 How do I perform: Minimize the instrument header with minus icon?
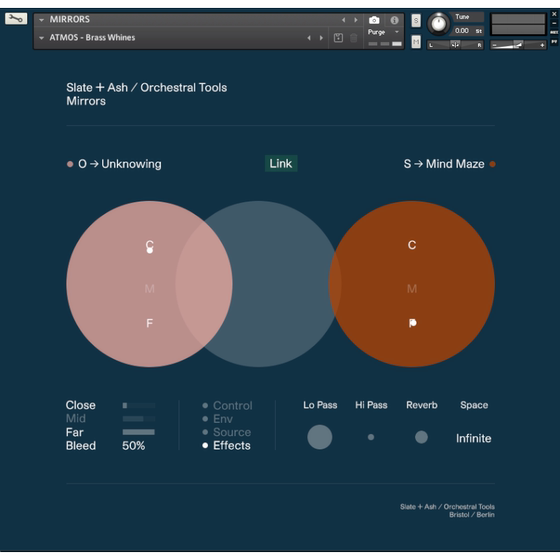pyautogui.click(x=554, y=24)
